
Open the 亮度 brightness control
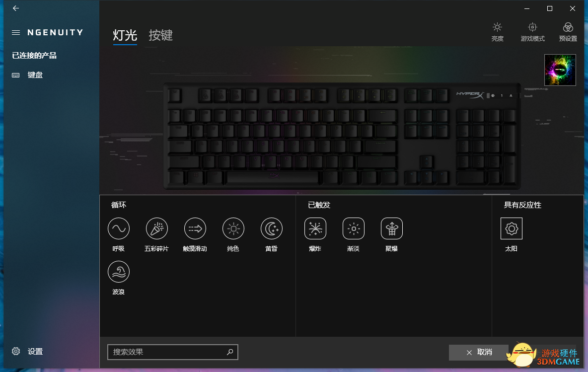(x=498, y=31)
